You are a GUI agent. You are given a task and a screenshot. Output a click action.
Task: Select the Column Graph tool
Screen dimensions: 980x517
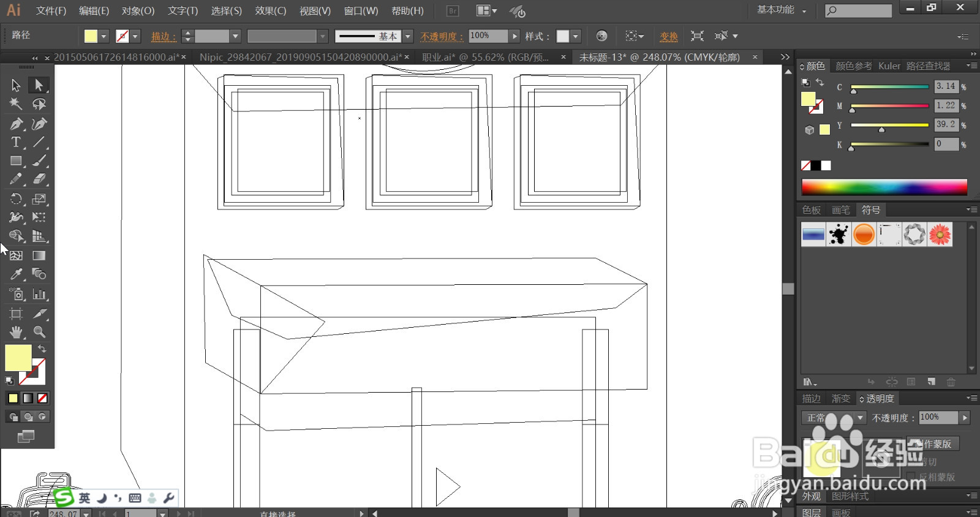tap(39, 294)
